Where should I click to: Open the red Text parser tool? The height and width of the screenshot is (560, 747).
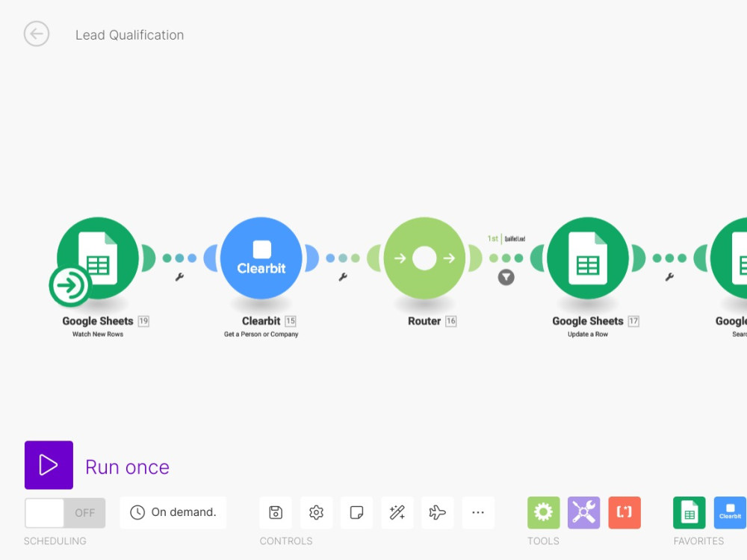click(x=624, y=513)
